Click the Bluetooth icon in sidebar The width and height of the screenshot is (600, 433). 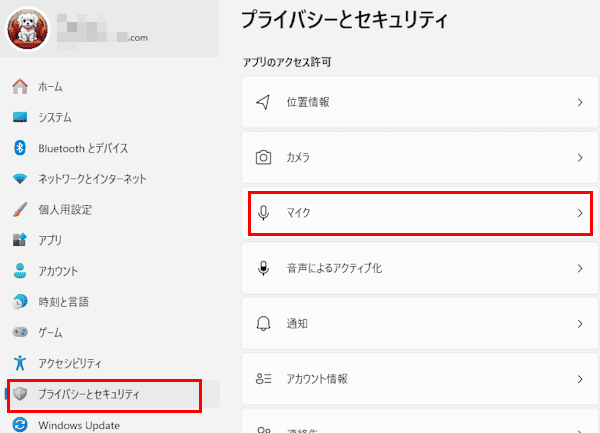pos(20,148)
